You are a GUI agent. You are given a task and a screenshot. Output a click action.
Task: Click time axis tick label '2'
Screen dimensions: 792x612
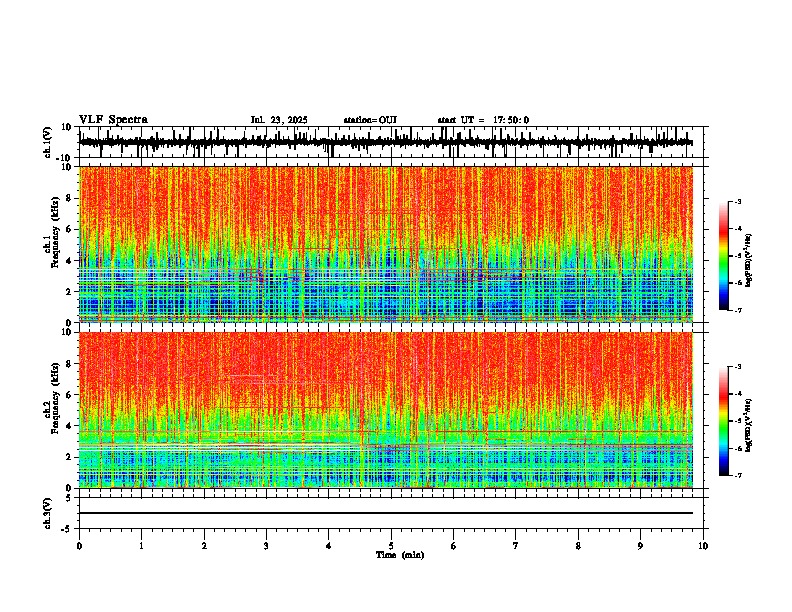204,546
